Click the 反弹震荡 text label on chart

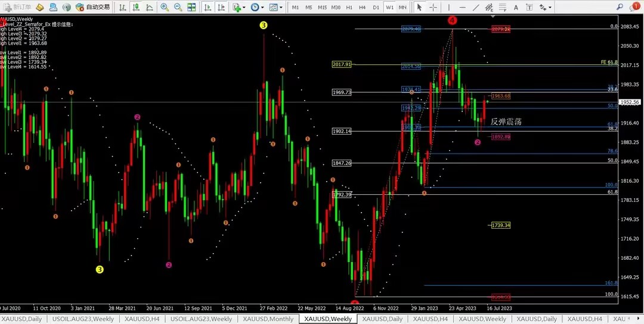tap(506, 122)
